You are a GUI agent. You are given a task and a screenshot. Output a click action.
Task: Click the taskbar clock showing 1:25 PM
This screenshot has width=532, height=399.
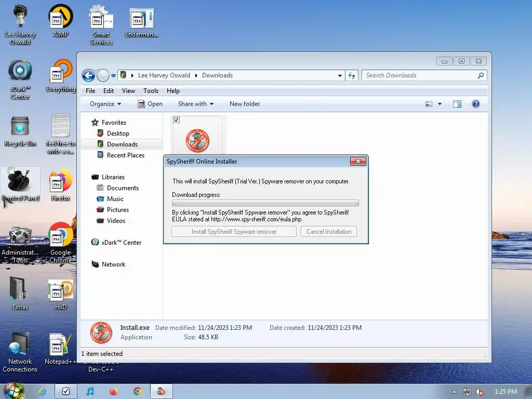[x=506, y=392]
